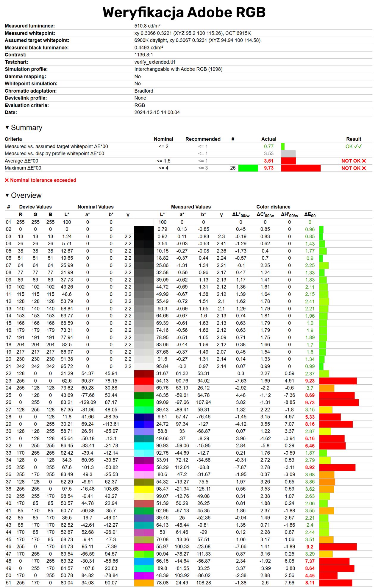
Task: Click the 'Weryfikacja Adobe RGB' title
Action: pos(184,13)
